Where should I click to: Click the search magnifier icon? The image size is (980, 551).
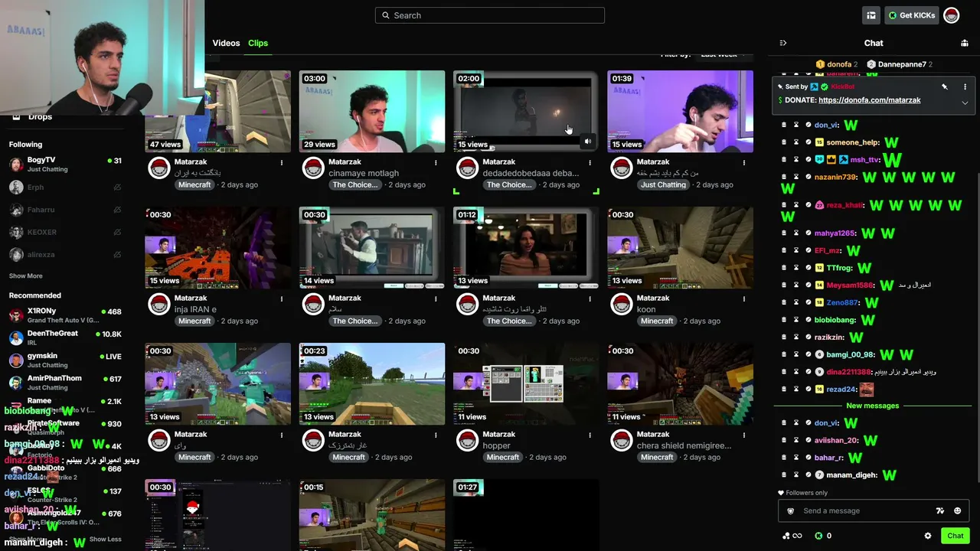pos(386,15)
